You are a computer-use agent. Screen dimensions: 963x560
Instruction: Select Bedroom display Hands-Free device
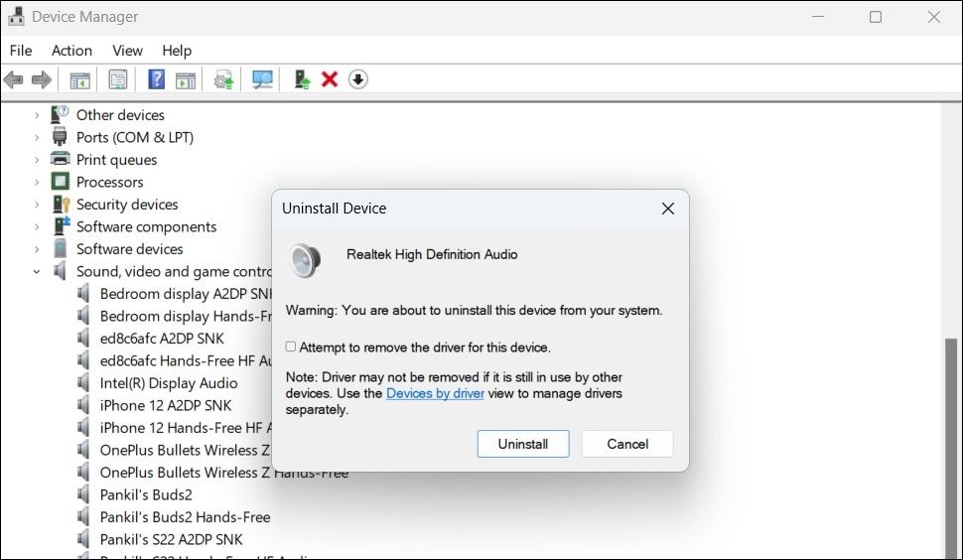(186, 316)
